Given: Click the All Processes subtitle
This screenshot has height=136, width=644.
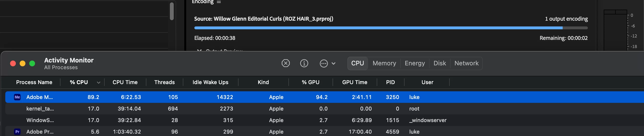Looking at the screenshot, I should point(61,67).
